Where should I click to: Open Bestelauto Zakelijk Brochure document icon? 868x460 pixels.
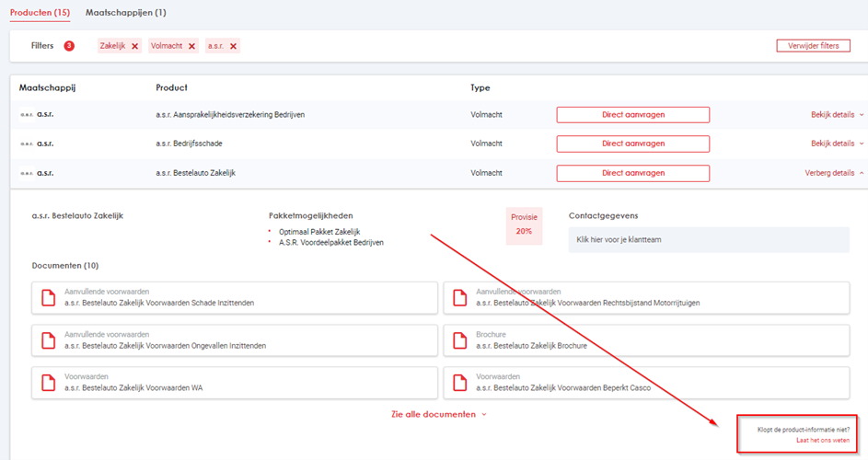click(x=457, y=340)
